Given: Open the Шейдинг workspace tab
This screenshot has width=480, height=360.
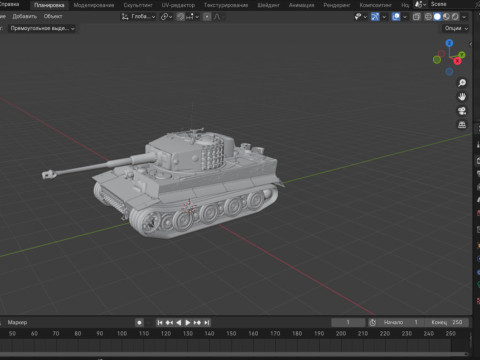Looking at the screenshot, I should tap(268, 5).
